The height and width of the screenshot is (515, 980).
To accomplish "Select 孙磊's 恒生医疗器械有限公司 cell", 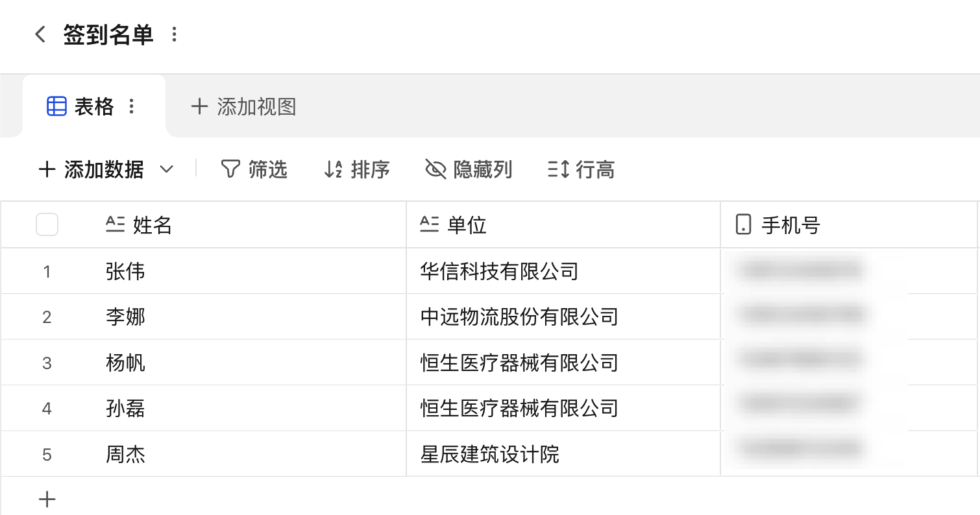I will pos(563,408).
